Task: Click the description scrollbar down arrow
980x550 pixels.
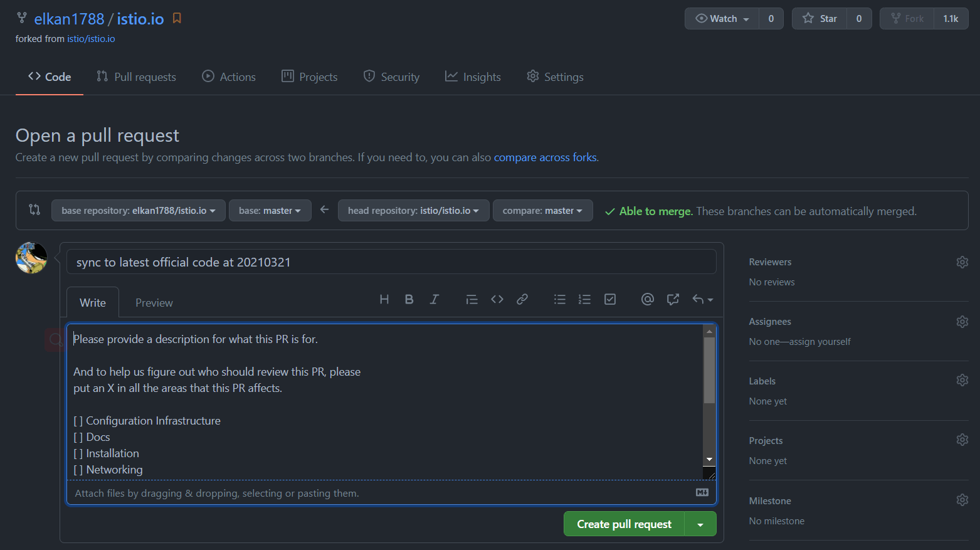Action: pyautogui.click(x=709, y=459)
